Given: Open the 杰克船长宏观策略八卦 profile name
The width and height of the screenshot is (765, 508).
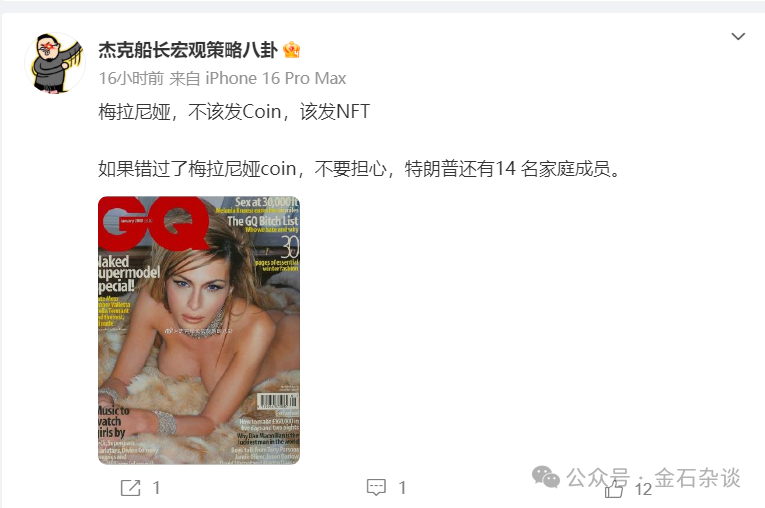Looking at the screenshot, I should coord(188,50).
